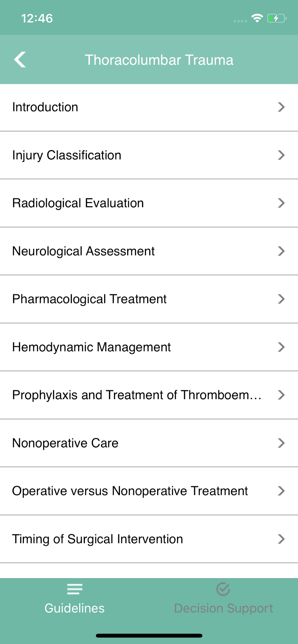Screen dimensions: 298x644
Task: Select Operative versus Nonoperative Treatment
Action: pos(130,491)
